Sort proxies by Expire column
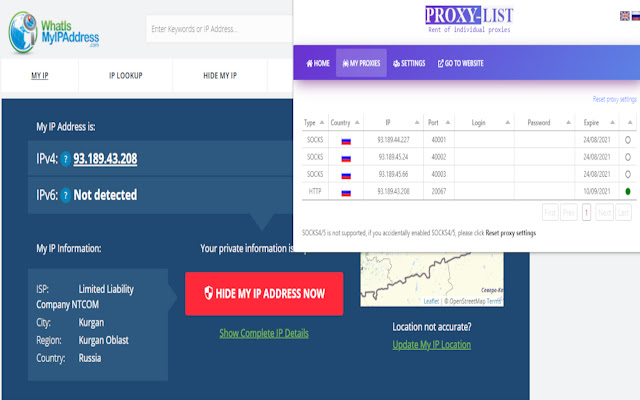This screenshot has height=400, width=640. 597,122
